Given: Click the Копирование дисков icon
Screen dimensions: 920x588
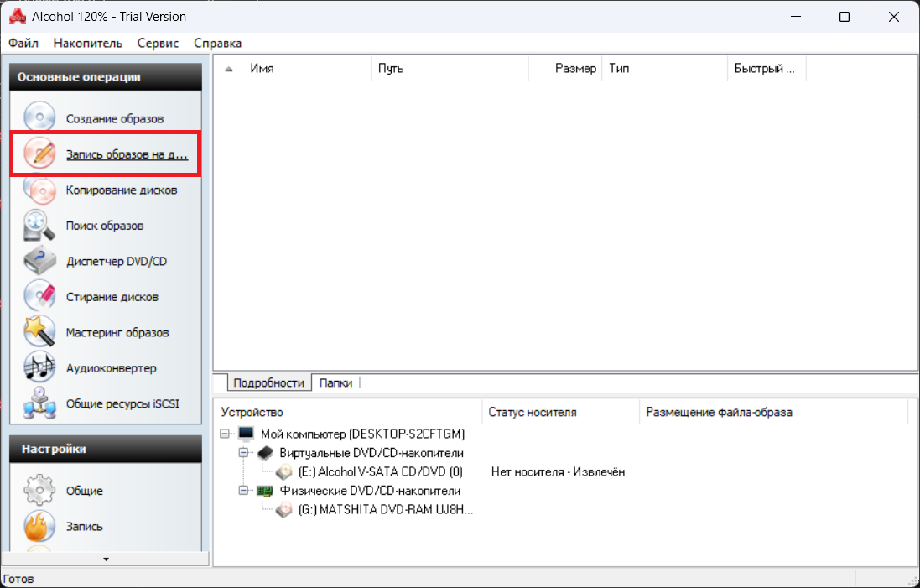Looking at the screenshot, I should coord(39,190).
